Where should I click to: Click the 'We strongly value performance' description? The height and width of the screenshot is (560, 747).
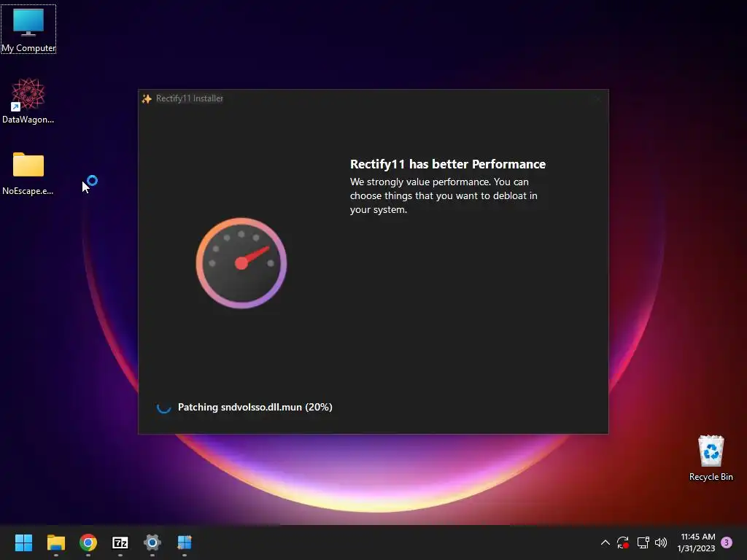pyautogui.click(x=444, y=195)
